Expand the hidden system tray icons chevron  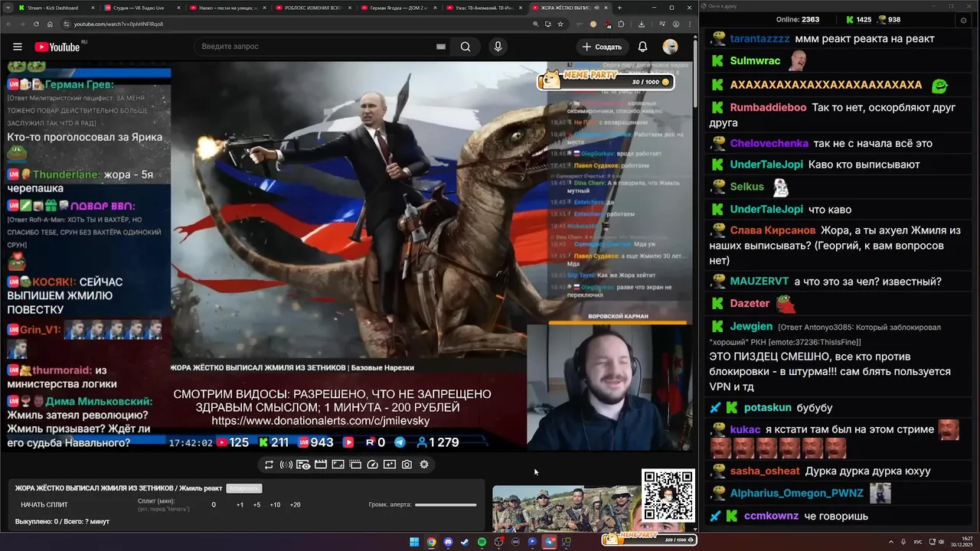[890, 541]
